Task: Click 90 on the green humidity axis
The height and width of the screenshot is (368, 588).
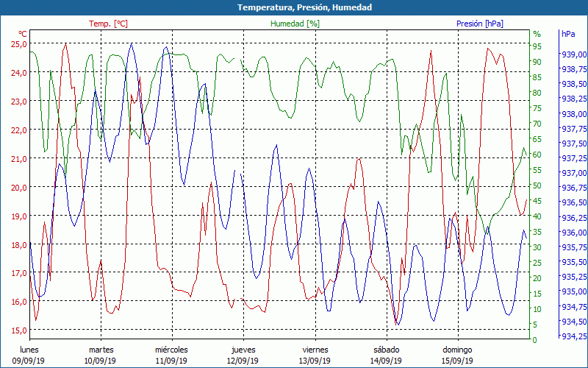Action: pyautogui.click(x=537, y=62)
